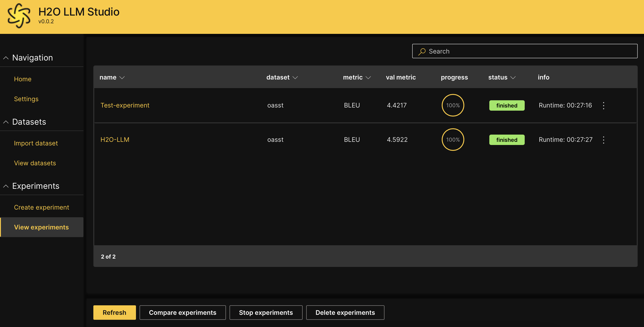Click Runtime: 00:27:27 info text
Screen dimensions: 644x327
click(566, 140)
